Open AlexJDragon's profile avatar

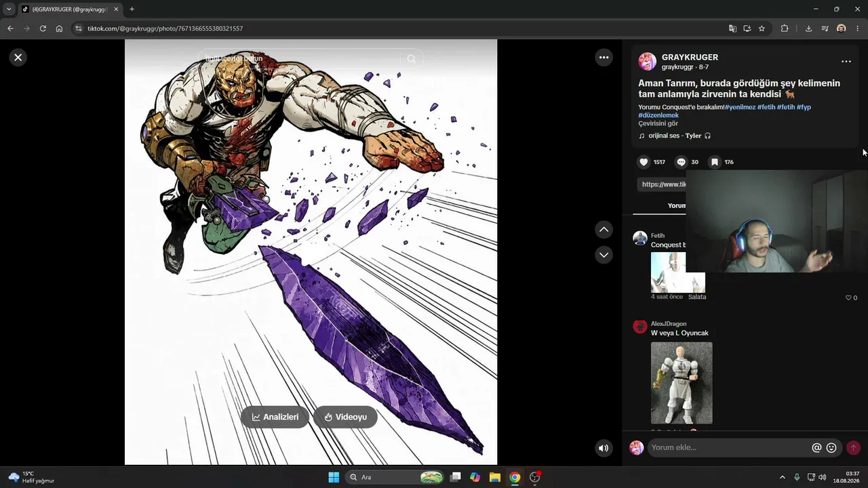click(x=640, y=327)
